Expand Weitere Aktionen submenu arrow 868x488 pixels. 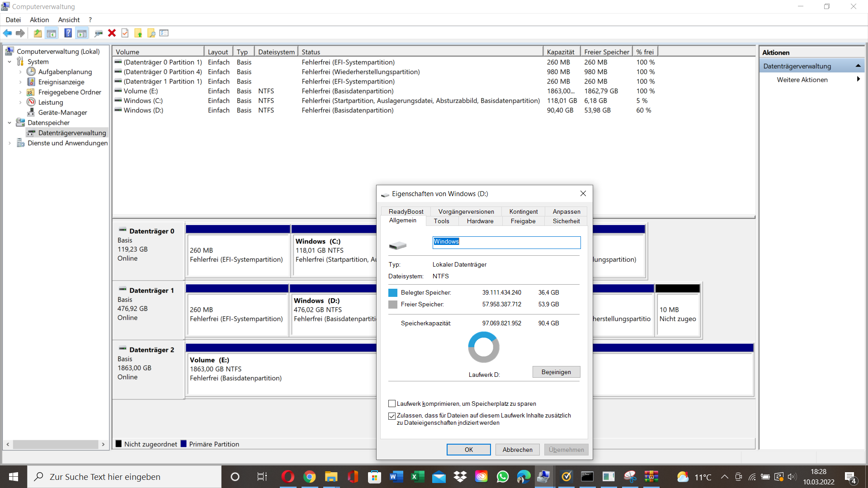coord(858,80)
